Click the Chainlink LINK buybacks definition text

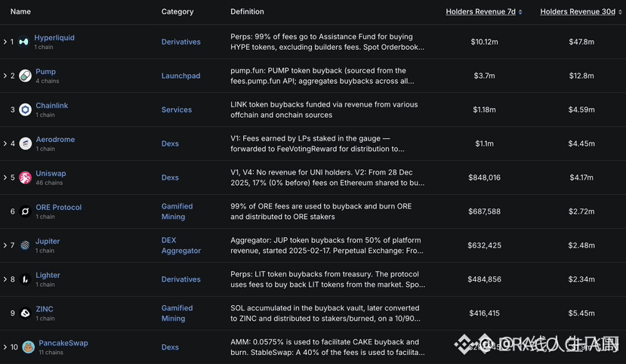coord(324,110)
